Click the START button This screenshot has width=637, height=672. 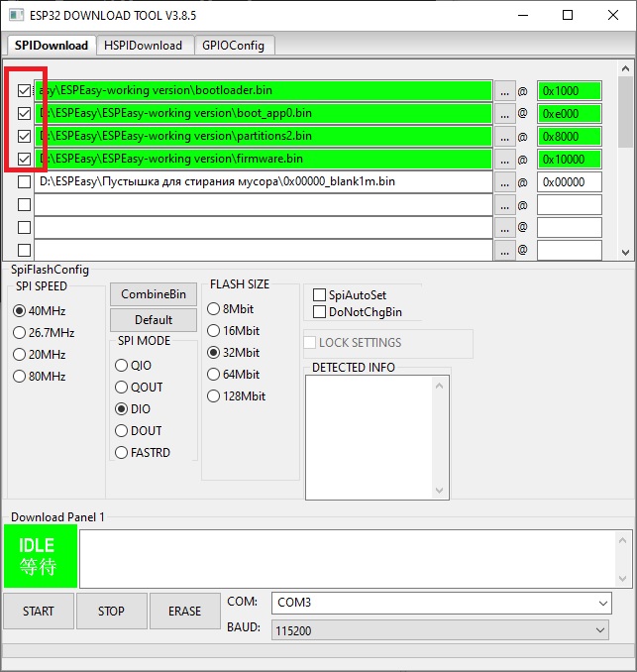tap(39, 611)
